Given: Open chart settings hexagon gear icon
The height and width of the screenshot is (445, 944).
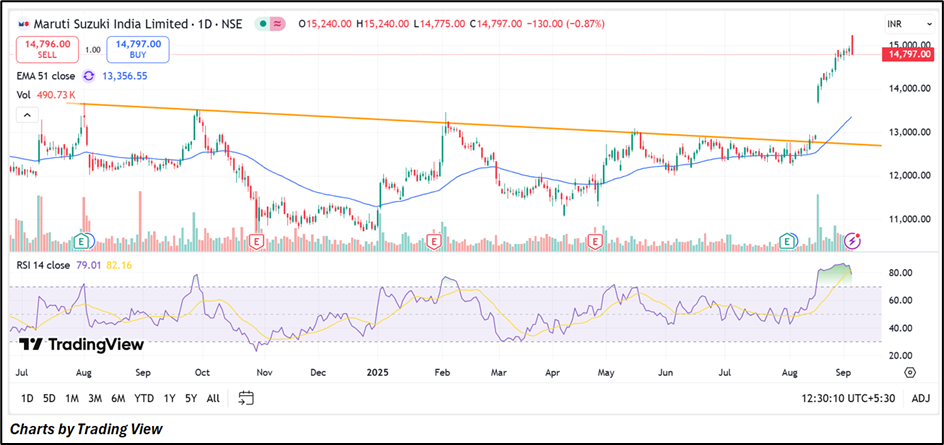Looking at the screenshot, I should pos(910,373).
